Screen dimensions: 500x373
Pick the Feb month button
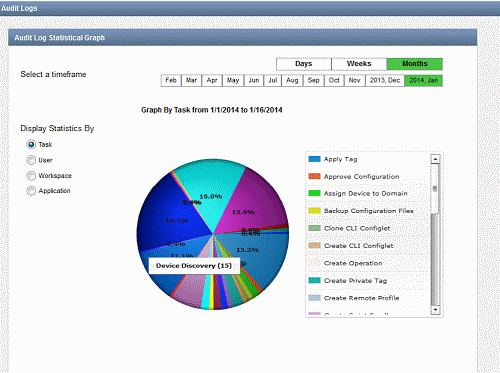coord(171,81)
